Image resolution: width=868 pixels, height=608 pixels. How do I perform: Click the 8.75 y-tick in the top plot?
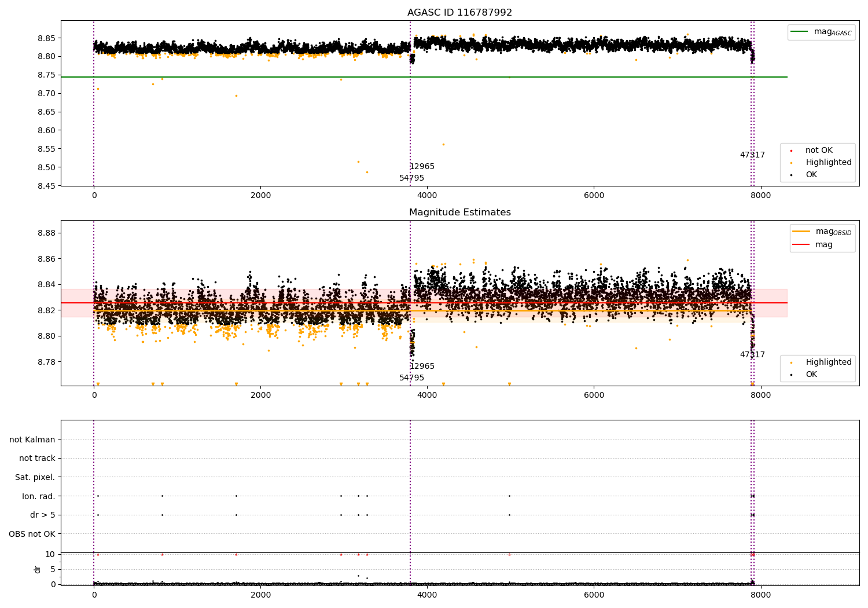(x=46, y=75)
